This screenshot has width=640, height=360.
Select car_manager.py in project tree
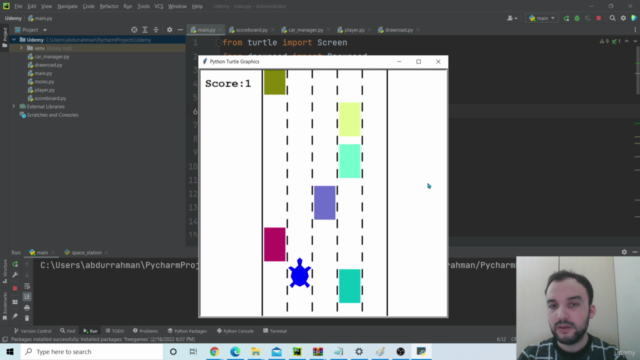click(48, 57)
